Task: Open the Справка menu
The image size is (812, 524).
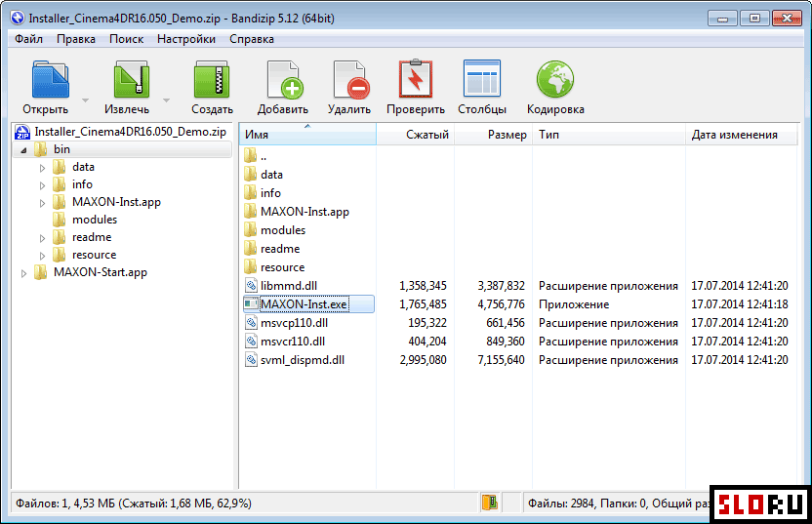Action: 252,39
